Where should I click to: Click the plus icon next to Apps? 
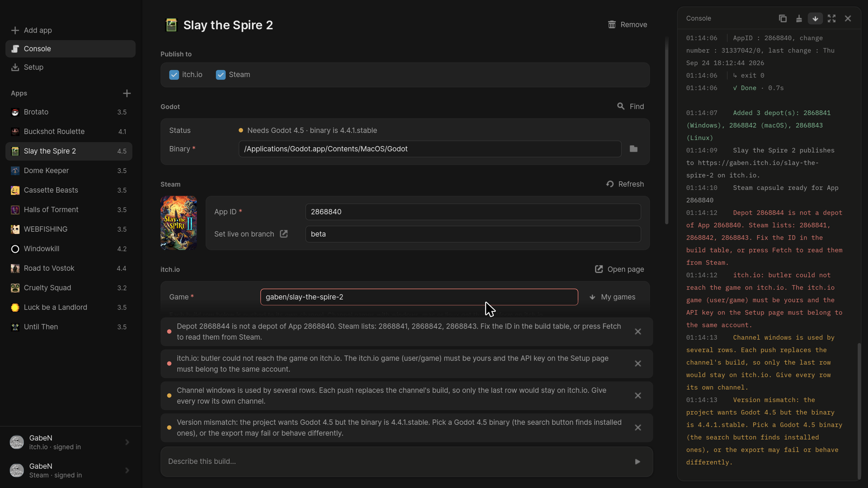click(127, 93)
